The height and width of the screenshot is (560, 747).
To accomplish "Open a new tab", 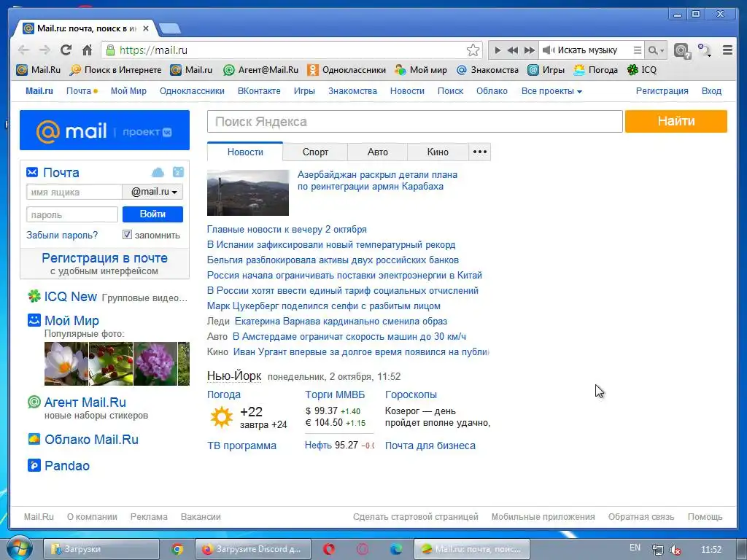I will coord(169,28).
